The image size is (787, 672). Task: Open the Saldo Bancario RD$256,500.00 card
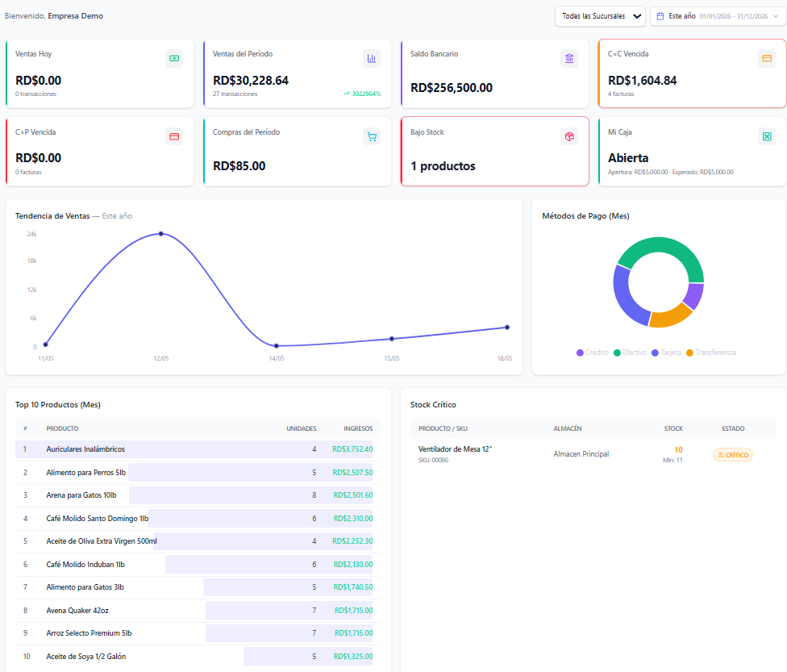495,73
